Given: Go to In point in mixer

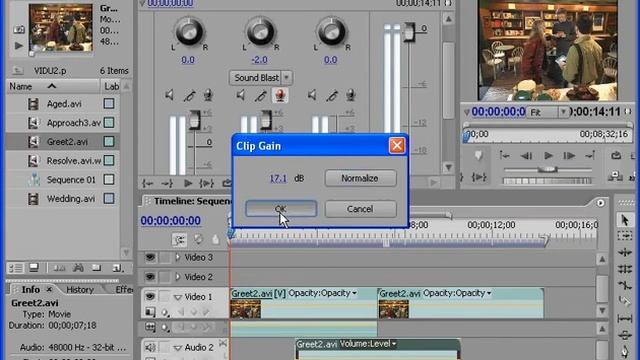Looking at the screenshot, I should (x=148, y=184).
